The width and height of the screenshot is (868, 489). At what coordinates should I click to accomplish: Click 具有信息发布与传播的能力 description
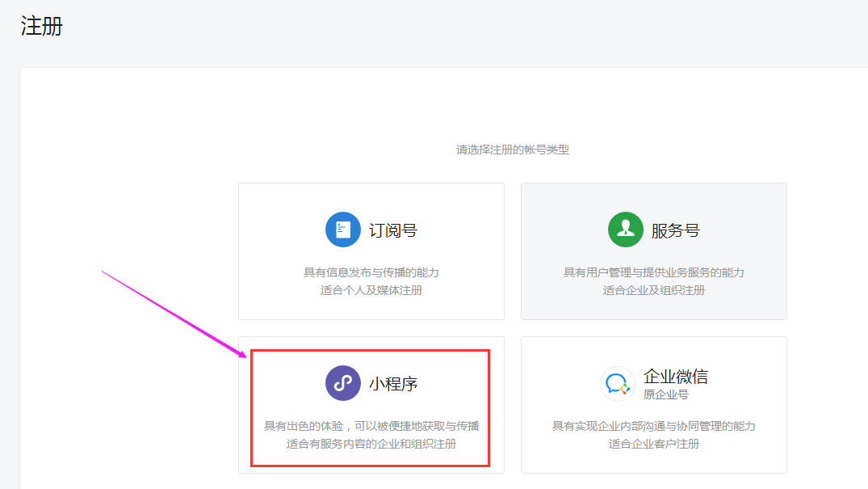coord(371,272)
